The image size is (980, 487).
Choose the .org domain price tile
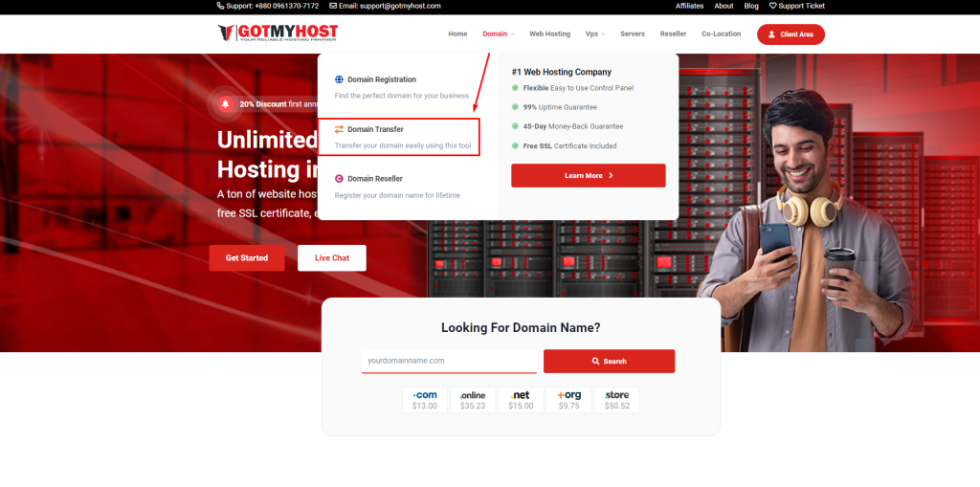pyautogui.click(x=568, y=400)
